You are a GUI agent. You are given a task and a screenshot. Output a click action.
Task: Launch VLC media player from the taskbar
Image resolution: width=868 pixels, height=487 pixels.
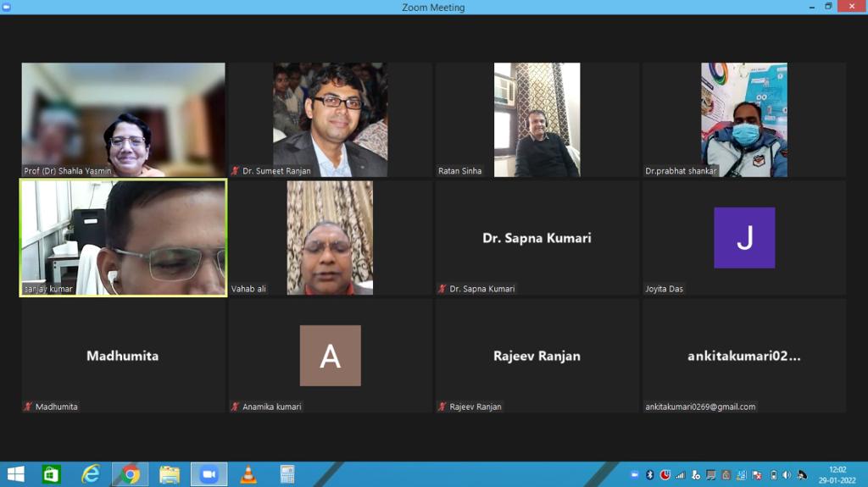click(248, 474)
